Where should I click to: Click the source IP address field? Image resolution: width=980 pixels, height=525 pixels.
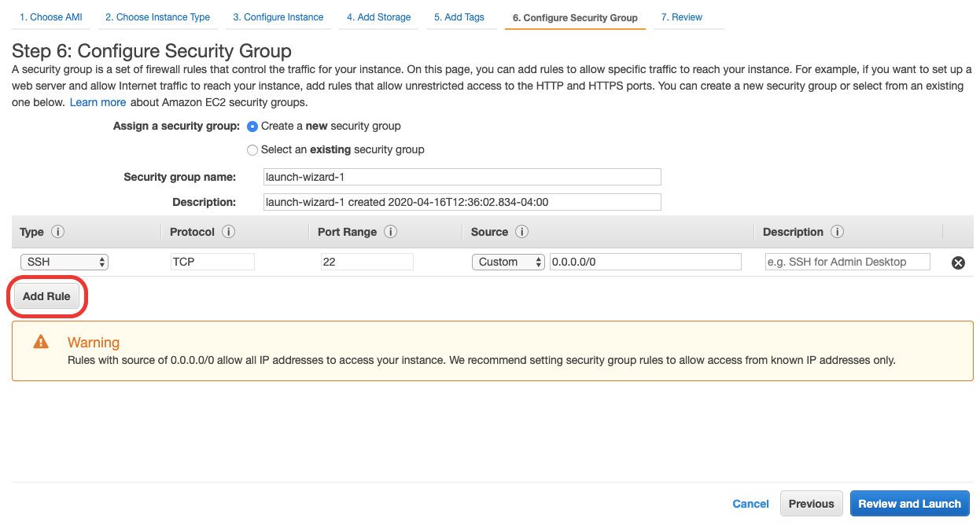tap(645, 262)
